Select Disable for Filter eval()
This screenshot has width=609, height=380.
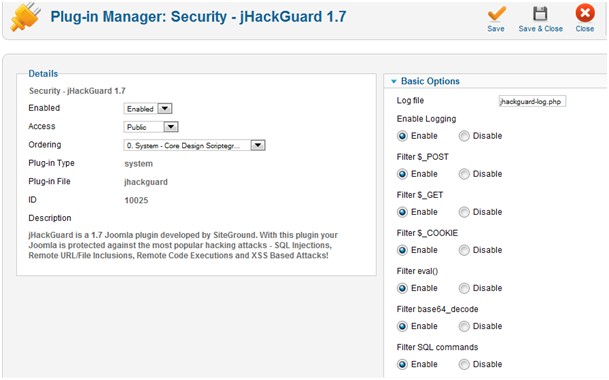point(464,288)
